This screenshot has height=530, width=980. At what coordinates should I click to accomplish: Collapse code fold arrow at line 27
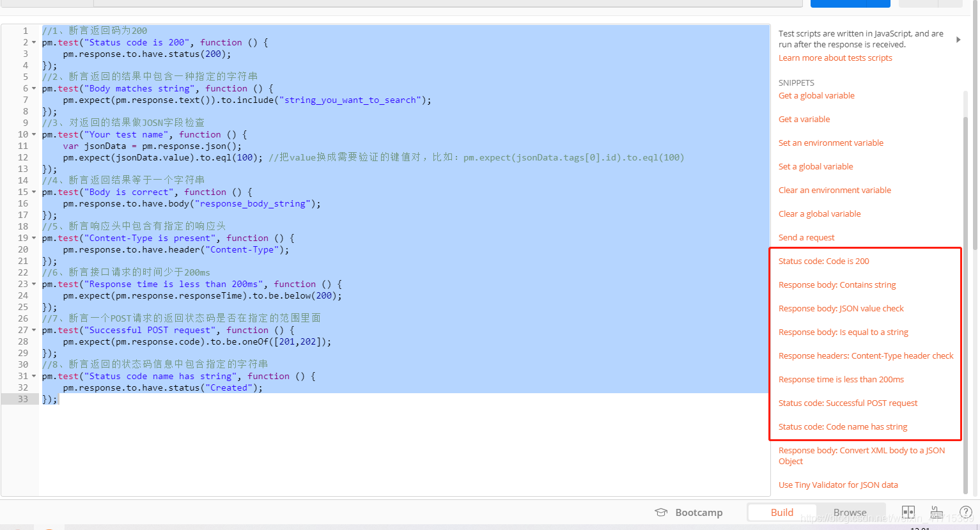[34, 330]
